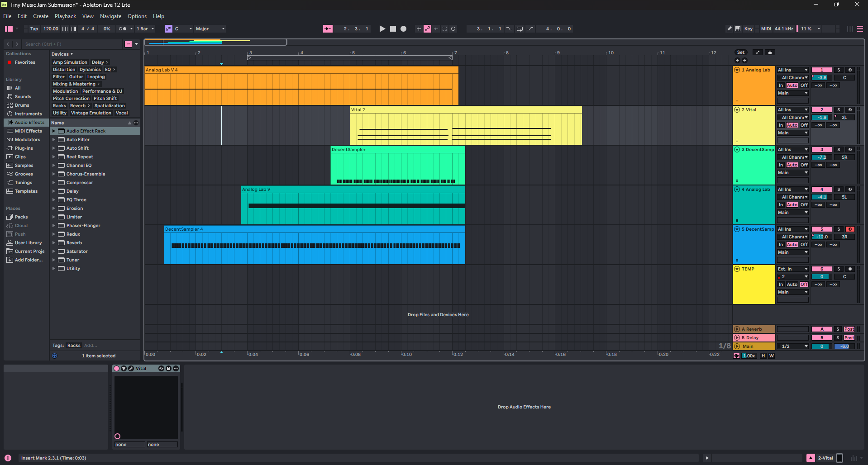
Task: Solo the 1 Analog Lab track
Action: (839, 70)
